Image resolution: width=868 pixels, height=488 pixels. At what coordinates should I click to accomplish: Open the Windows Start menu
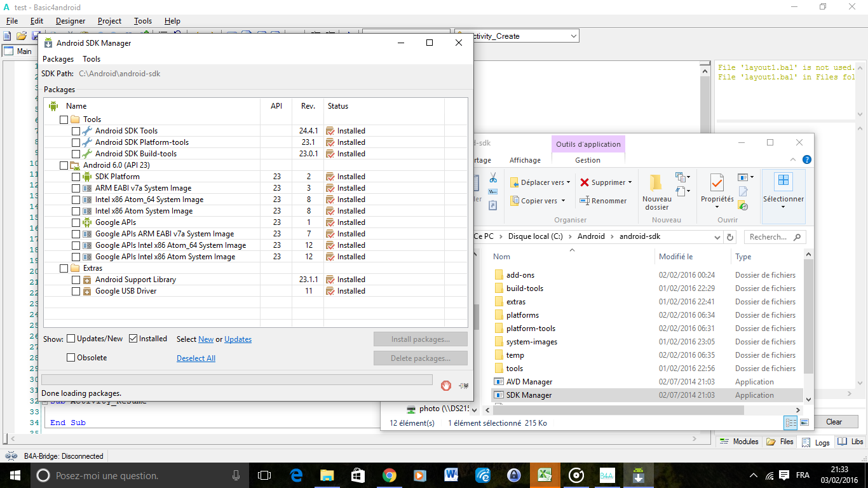click(14, 475)
